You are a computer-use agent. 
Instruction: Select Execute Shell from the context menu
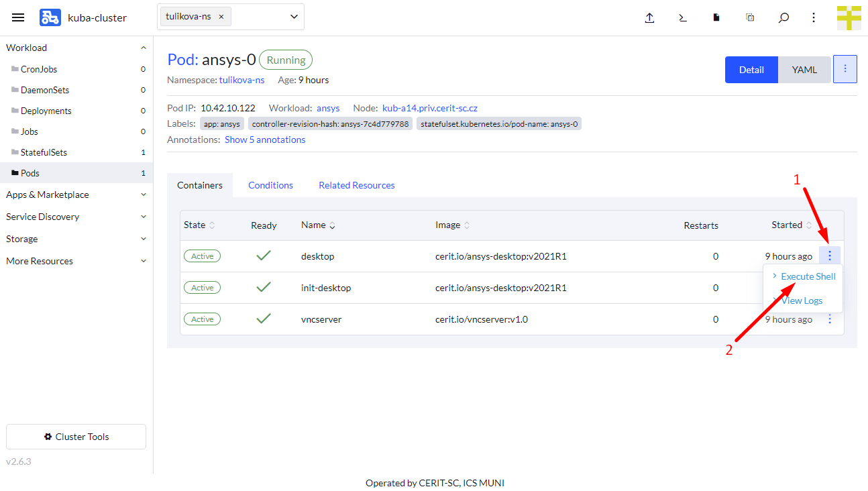(808, 276)
